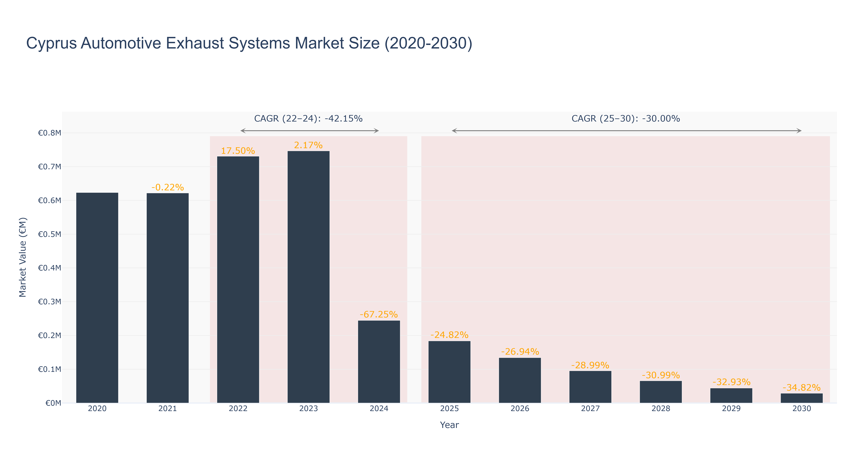
Task: Click the 2020 x-axis year label
Action: click(x=97, y=409)
